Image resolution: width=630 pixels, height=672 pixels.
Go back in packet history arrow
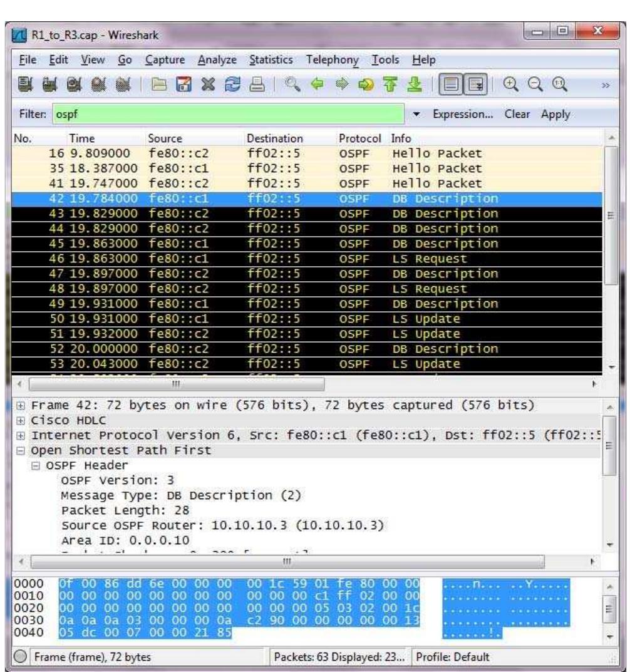pyautogui.click(x=317, y=84)
